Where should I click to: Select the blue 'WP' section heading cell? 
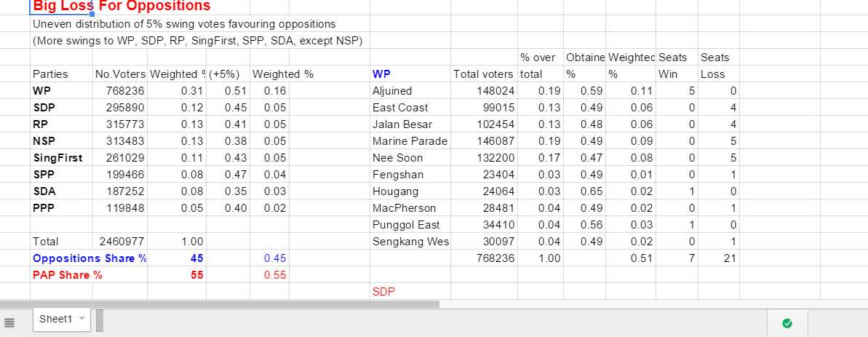[410, 74]
